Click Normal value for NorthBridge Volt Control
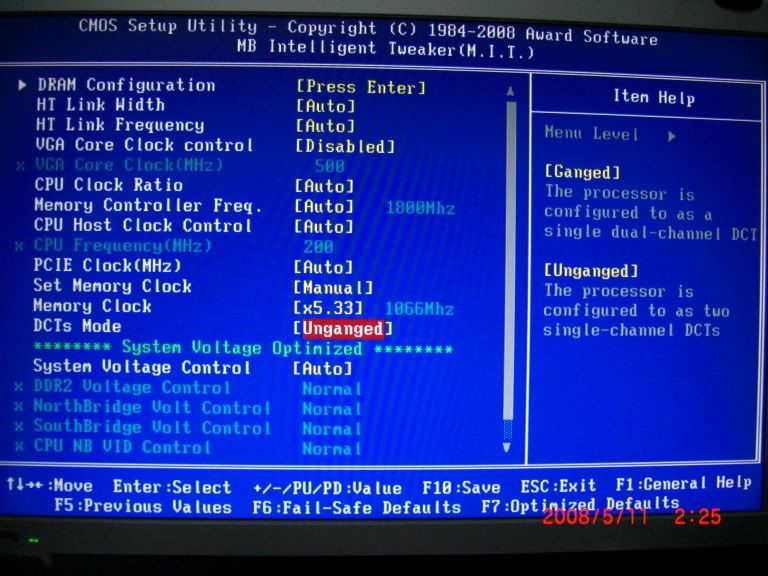 [x=332, y=409]
